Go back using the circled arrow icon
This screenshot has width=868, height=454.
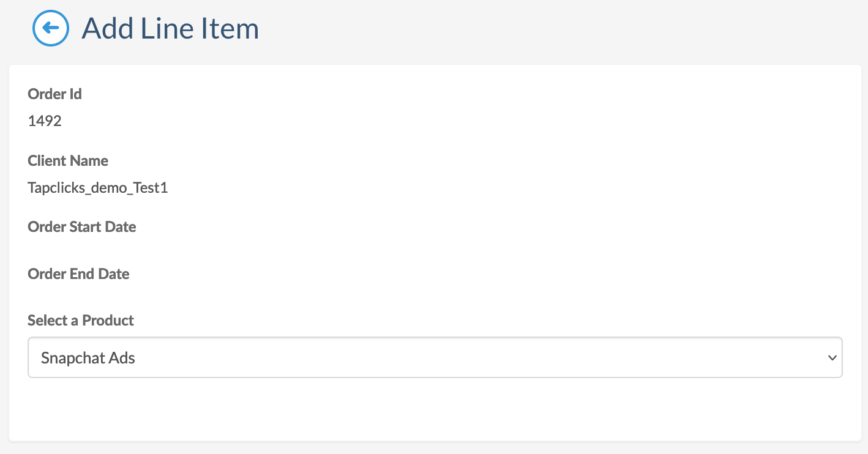click(50, 28)
